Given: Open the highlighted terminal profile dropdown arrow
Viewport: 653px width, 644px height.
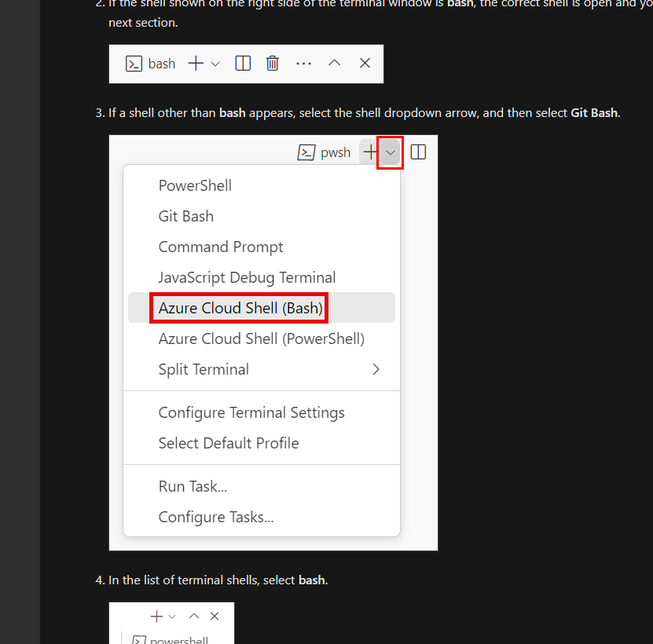Looking at the screenshot, I should 390,152.
